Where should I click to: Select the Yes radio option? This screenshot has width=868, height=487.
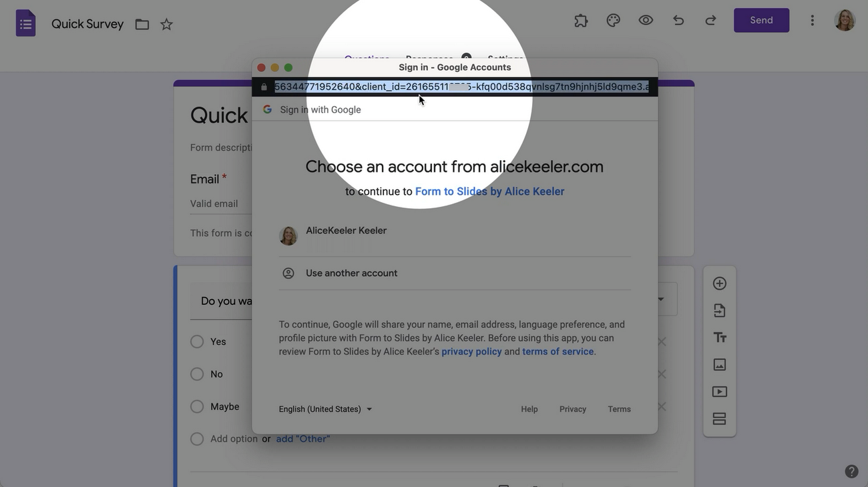tap(197, 342)
